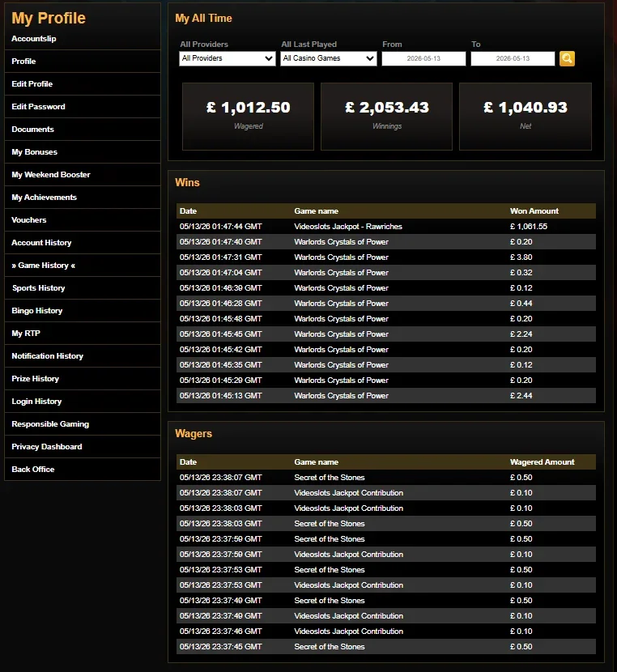Click the From date field

423,59
